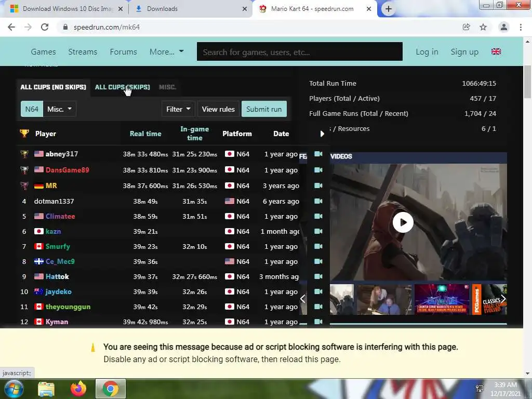Viewport: 532px width, 399px height.
Task: Open a new browser tab
Action: [389, 9]
